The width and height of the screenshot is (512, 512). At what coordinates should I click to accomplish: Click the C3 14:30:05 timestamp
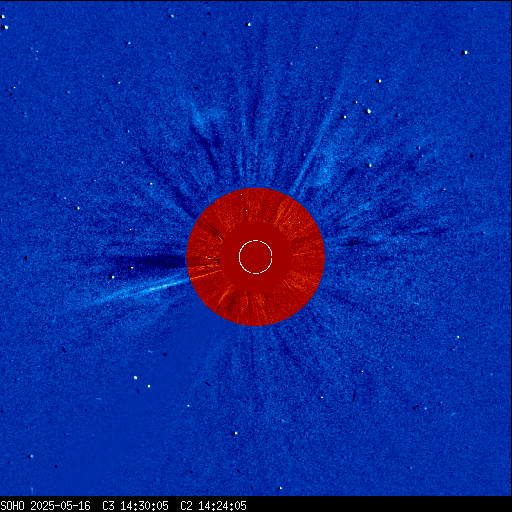click(x=135, y=506)
